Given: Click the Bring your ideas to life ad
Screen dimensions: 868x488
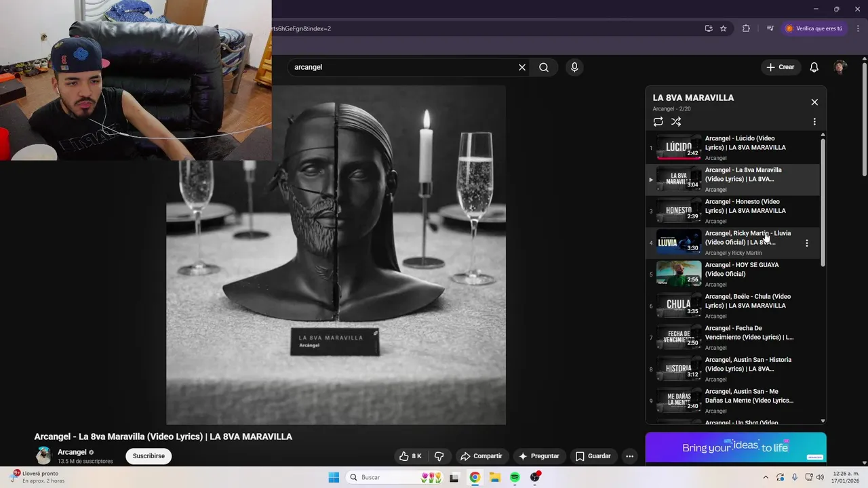Looking at the screenshot, I should coord(736,447).
